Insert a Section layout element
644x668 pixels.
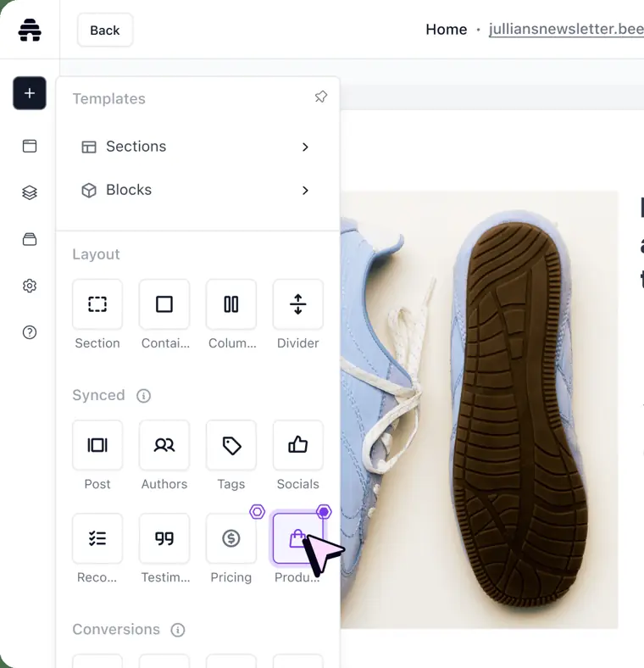coord(97,304)
